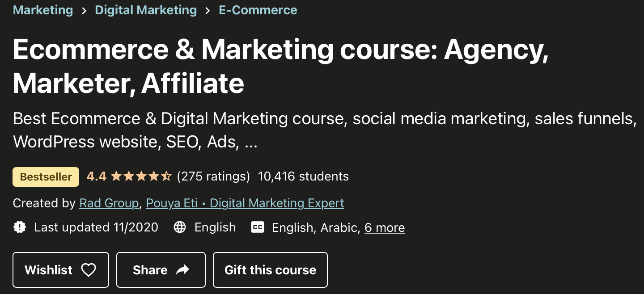The image size is (644, 294).
Task: Click the first breadcrumb chevron separator
Action: coord(84,11)
